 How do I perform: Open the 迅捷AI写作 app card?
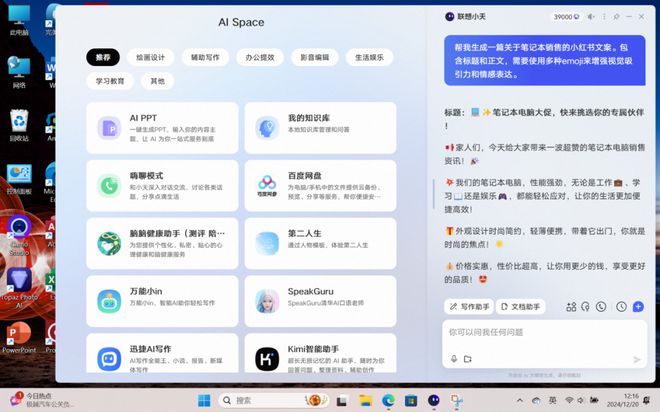point(162,353)
